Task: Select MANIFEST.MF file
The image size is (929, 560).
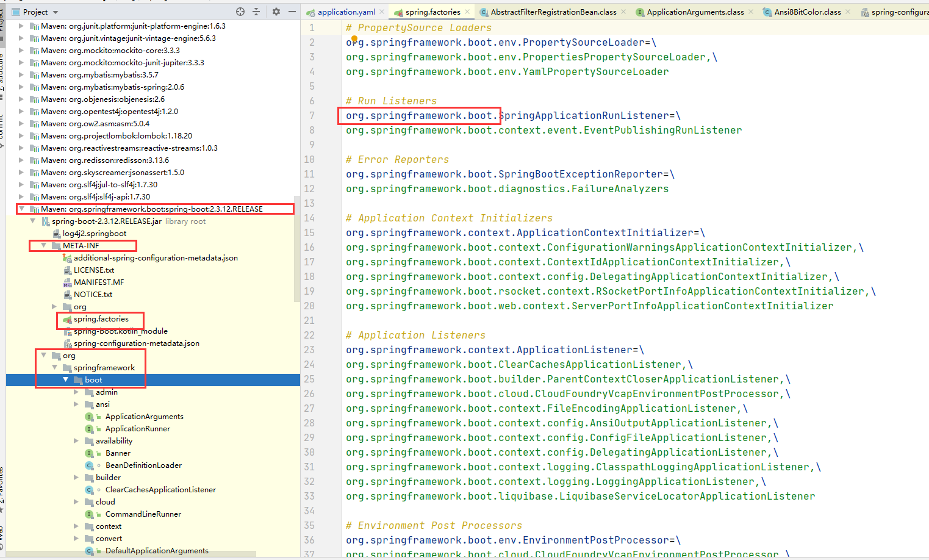Action: [x=99, y=282]
